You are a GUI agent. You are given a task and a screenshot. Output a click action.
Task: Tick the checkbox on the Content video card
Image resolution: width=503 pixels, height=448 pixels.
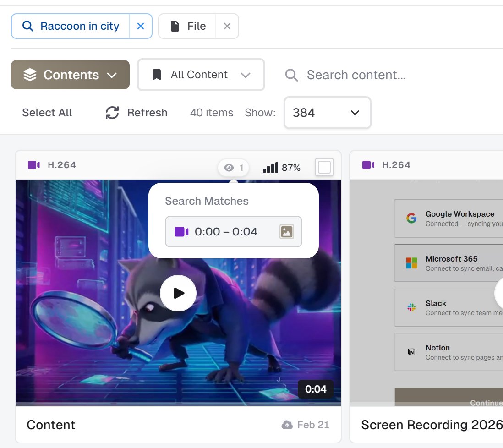[x=324, y=167]
